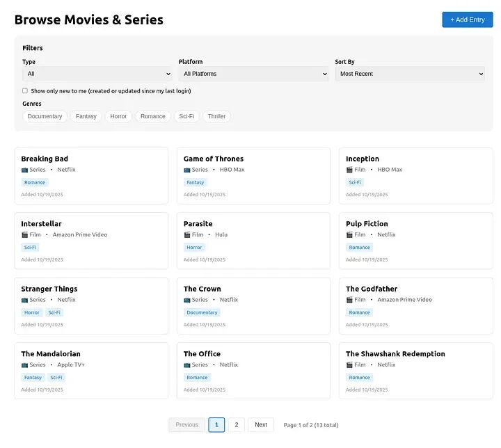Go to page 2 in pagination

pos(237,424)
